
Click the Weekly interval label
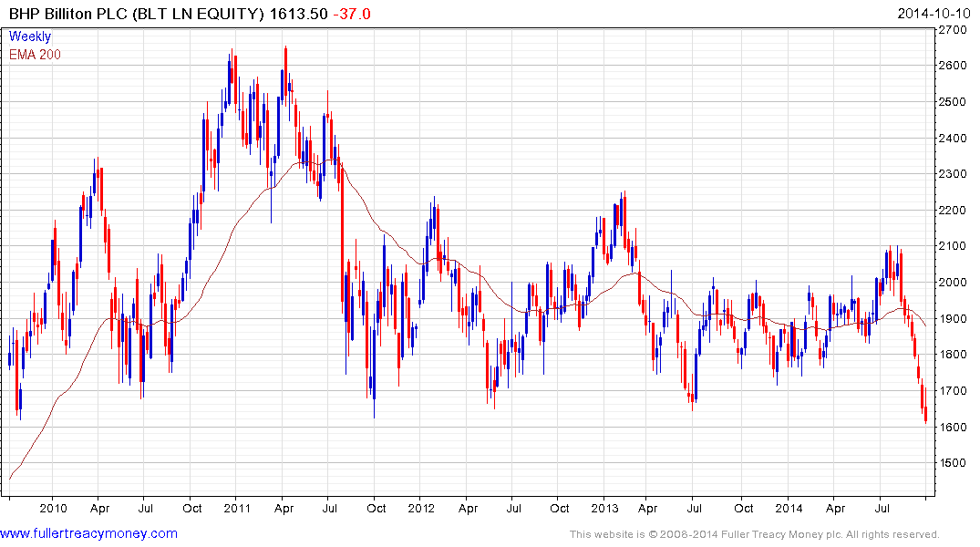30,36
